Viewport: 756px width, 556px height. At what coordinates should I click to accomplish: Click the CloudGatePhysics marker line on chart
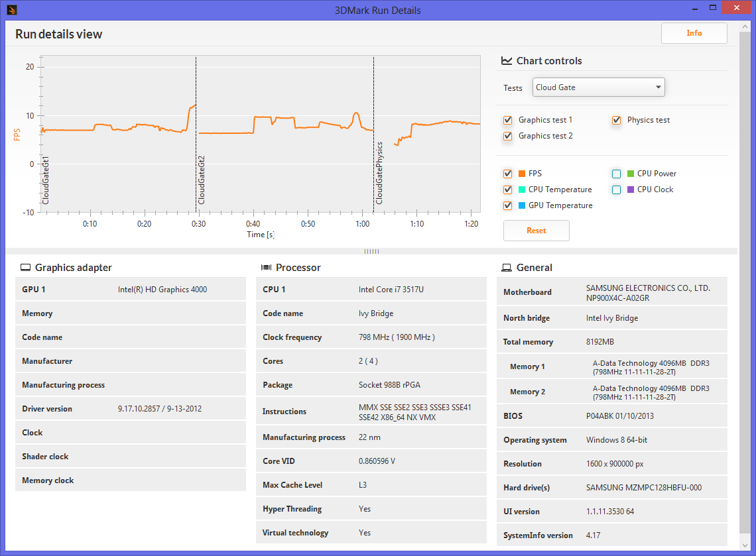point(373,134)
